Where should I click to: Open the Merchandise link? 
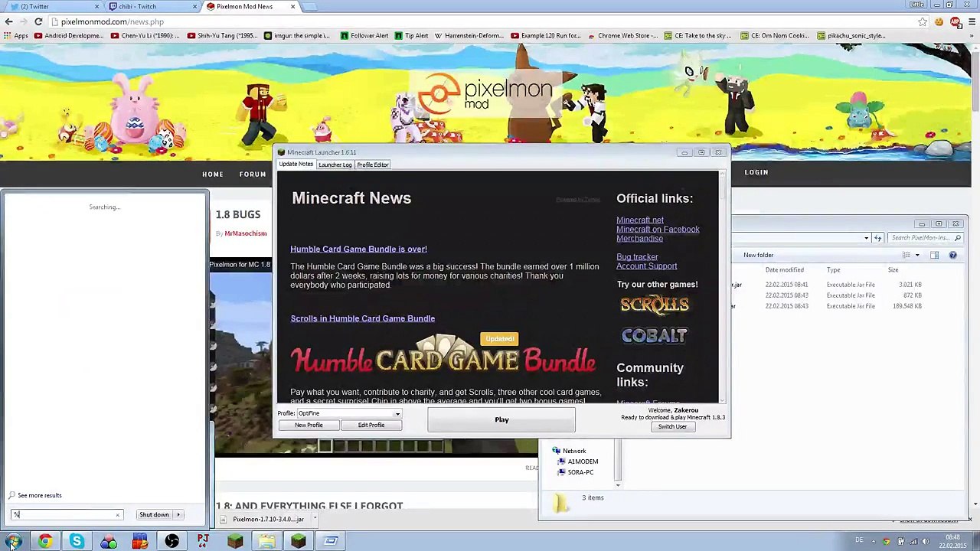coord(639,239)
